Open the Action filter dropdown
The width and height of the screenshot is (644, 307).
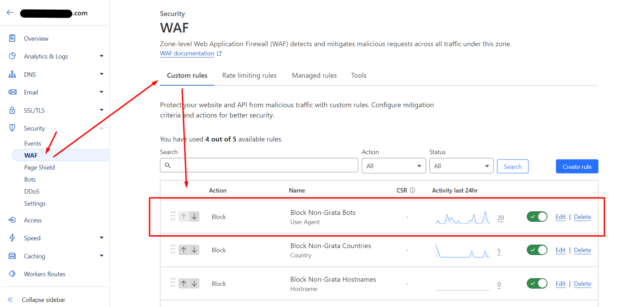[x=394, y=166]
